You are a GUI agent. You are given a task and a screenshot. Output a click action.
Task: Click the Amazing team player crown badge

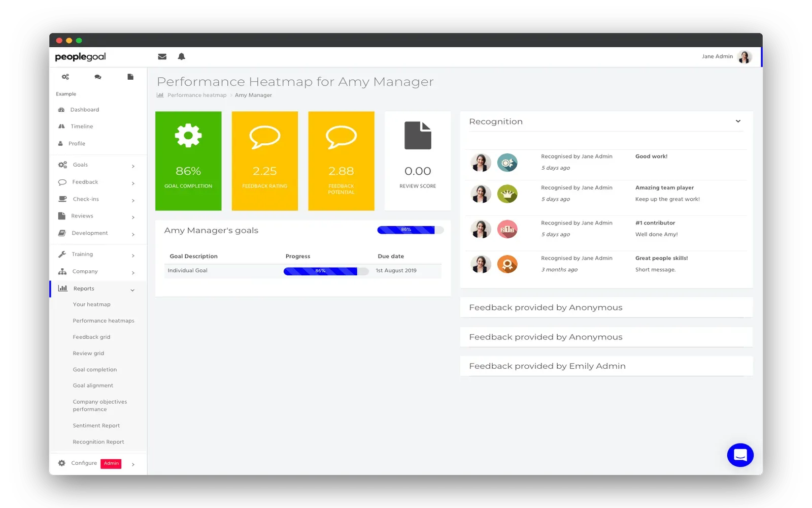(507, 194)
